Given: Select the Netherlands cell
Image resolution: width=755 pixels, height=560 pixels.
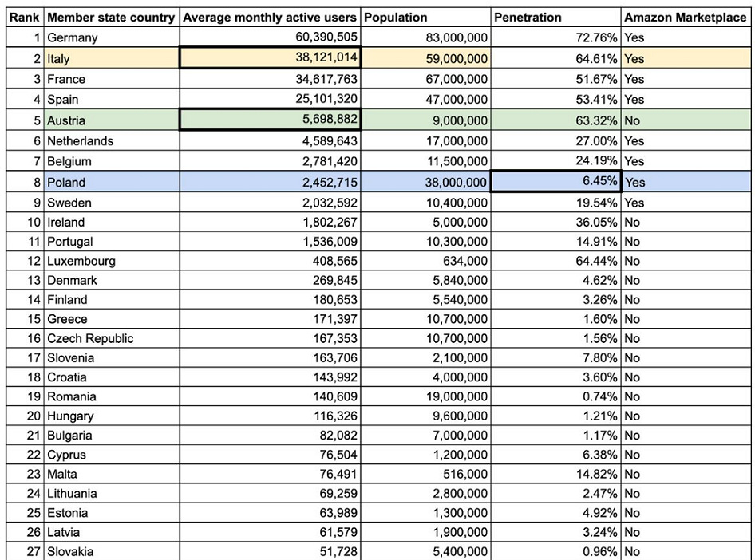Looking at the screenshot, I should (112, 140).
